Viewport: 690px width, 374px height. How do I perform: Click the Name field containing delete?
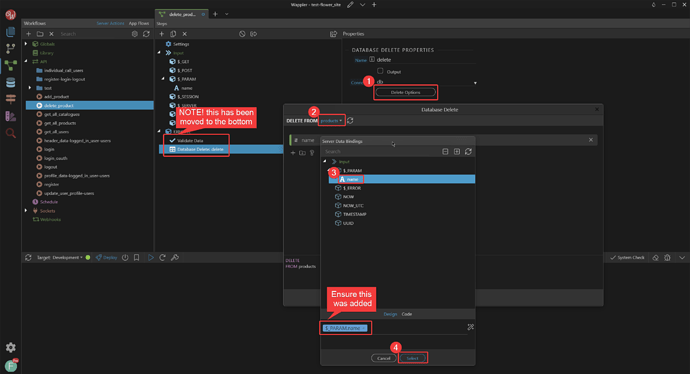pos(426,60)
